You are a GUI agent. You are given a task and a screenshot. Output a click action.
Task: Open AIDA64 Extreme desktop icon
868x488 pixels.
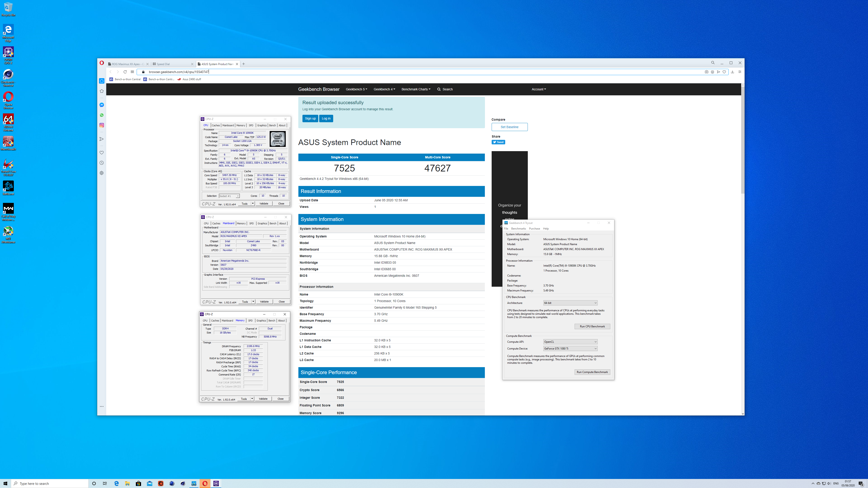tap(8, 123)
